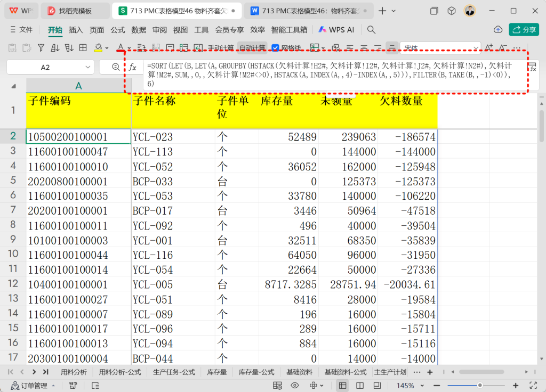Click the borders grid icon in toolbar
Image resolution: width=546 pixels, height=392 pixels.
click(83, 47)
